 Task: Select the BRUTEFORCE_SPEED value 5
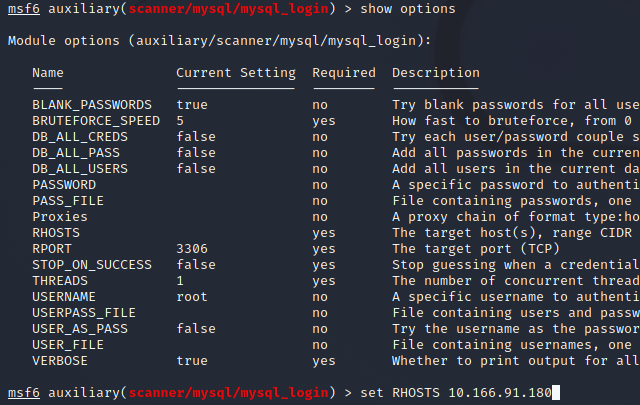point(180,120)
